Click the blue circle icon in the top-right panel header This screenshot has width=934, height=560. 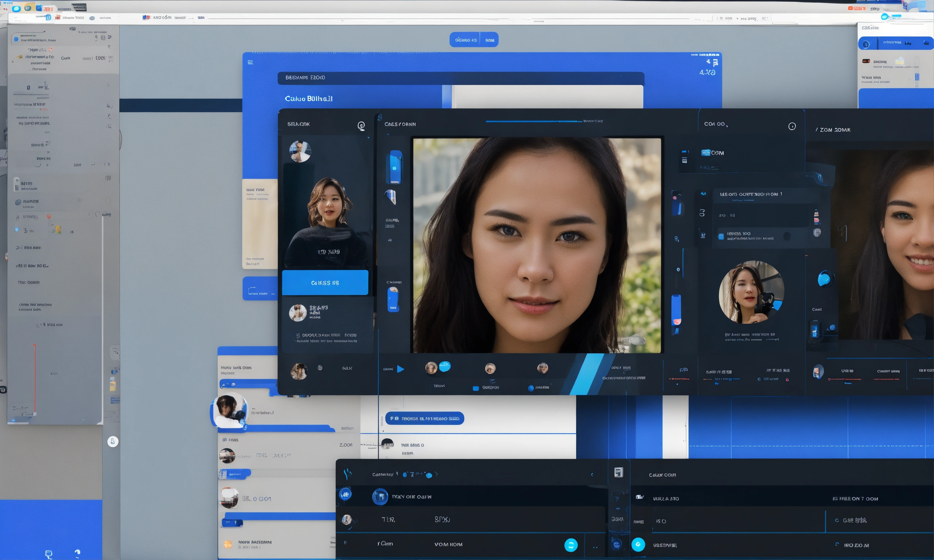tap(866, 44)
